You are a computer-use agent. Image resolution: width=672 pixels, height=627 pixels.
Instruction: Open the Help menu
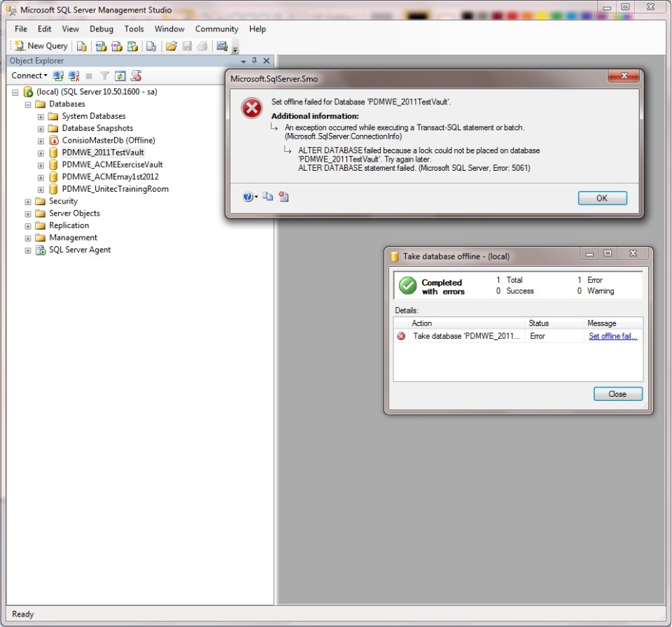point(258,29)
